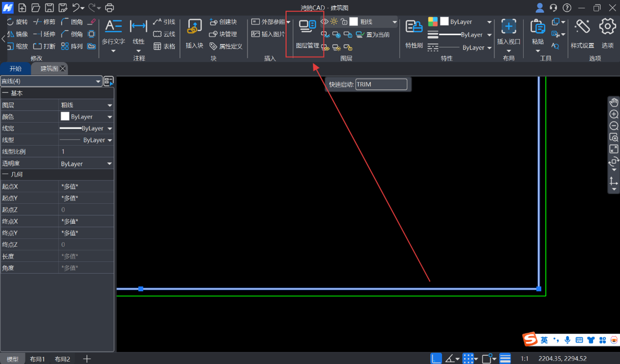Choose the 线性 linear dimension tool
The image size is (620, 364).
tap(139, 32)
